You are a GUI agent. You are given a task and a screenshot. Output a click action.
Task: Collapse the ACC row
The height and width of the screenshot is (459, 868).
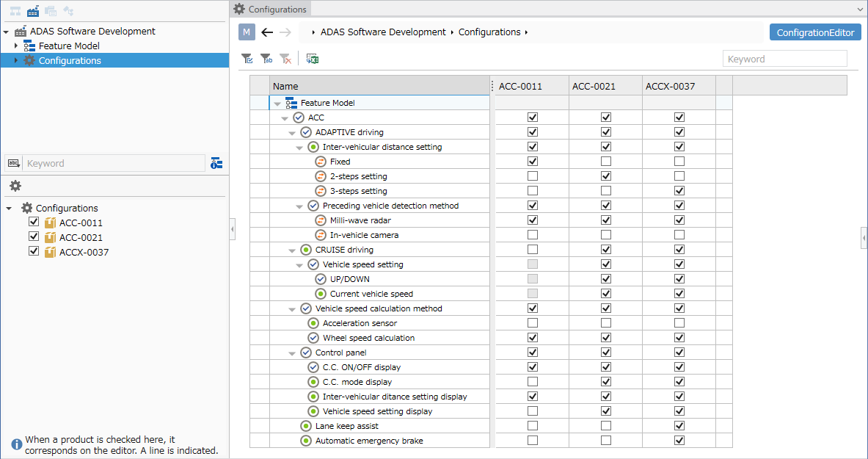click(x=285, y=118)
